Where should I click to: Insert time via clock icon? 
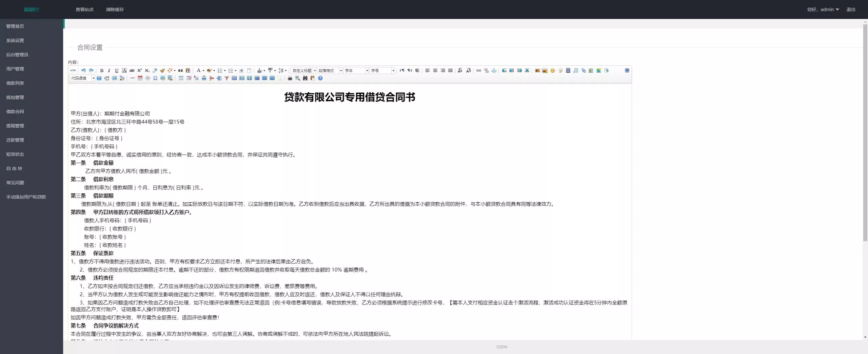point(147,78)
